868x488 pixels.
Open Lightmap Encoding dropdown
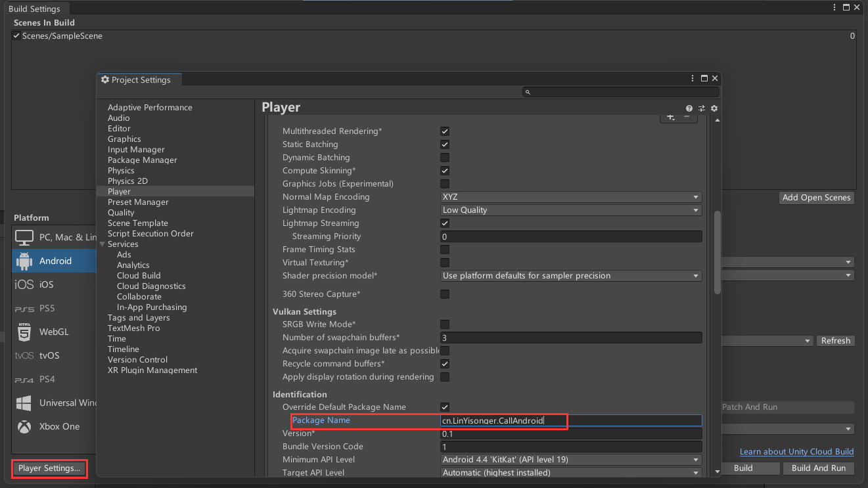click(x=571, y=210)
